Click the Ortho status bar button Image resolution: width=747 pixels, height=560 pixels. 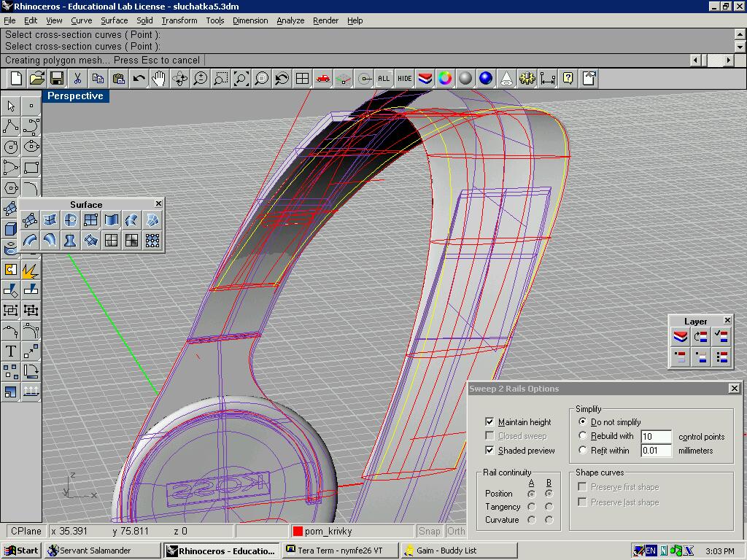click(x=456, y=531)
